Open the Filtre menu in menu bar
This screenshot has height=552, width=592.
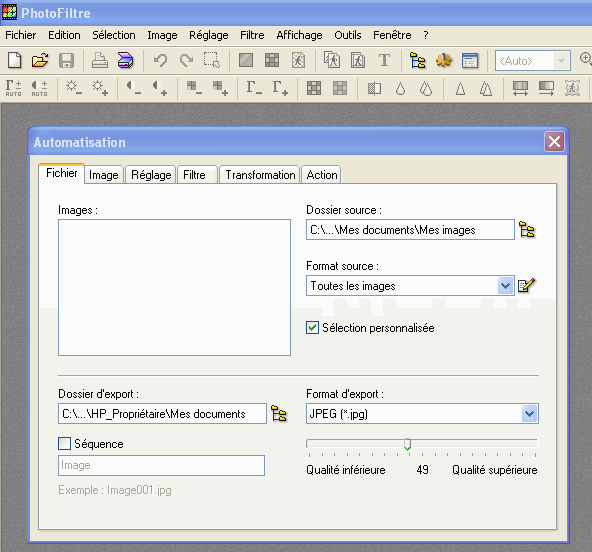tap(252, 35)
